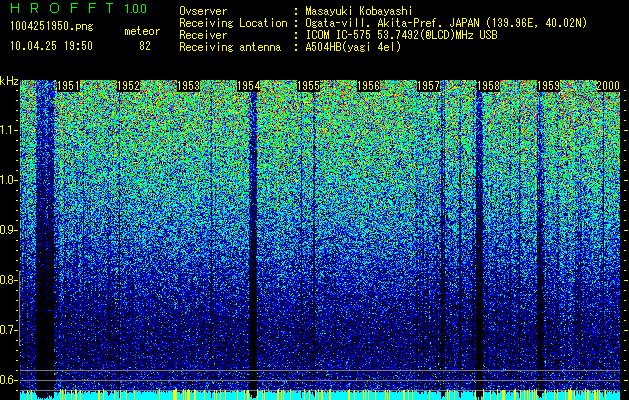Click the 0.6 kHz axis label

pos(8,380)
